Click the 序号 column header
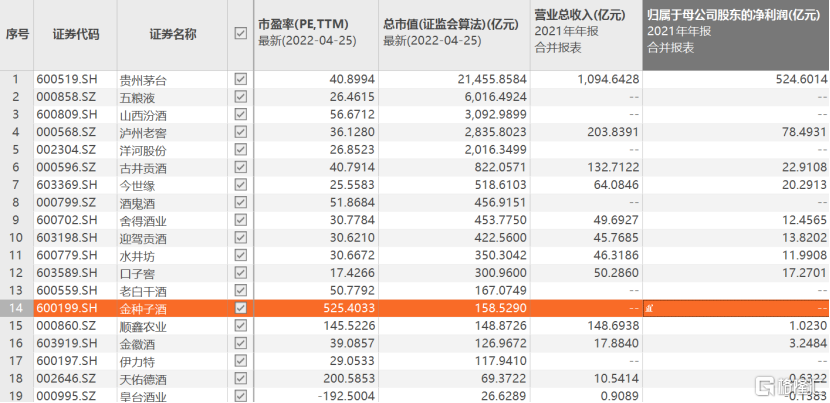This screenshot has width=830, height=403. [x=17, y=35]
